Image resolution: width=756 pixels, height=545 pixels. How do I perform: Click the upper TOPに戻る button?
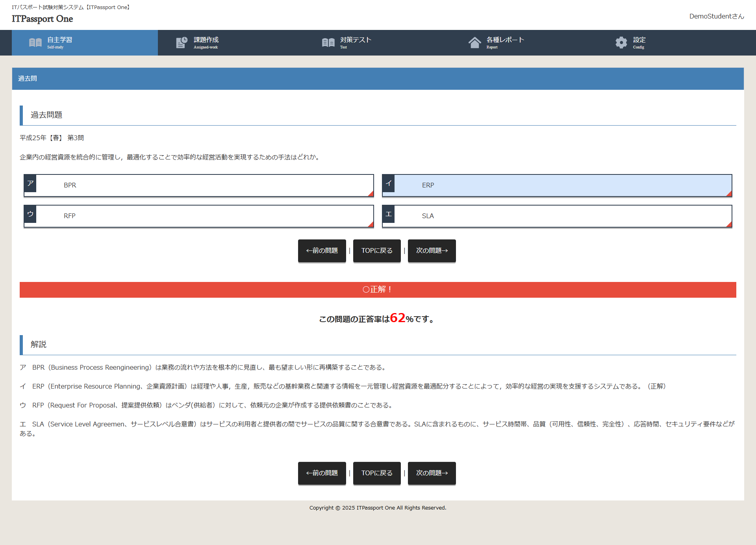(x=377, y=250)
